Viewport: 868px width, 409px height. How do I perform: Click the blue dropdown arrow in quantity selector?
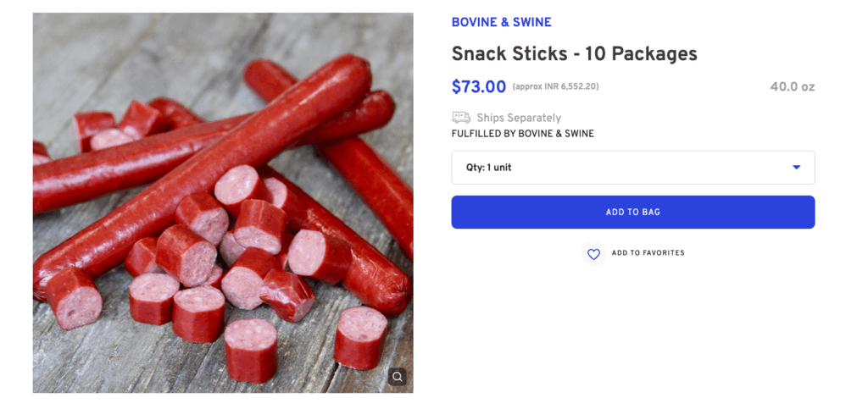click(796, 168)
